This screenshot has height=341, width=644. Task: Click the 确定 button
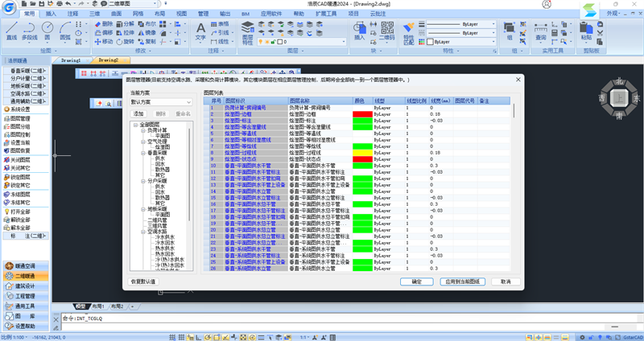[416, 282]
